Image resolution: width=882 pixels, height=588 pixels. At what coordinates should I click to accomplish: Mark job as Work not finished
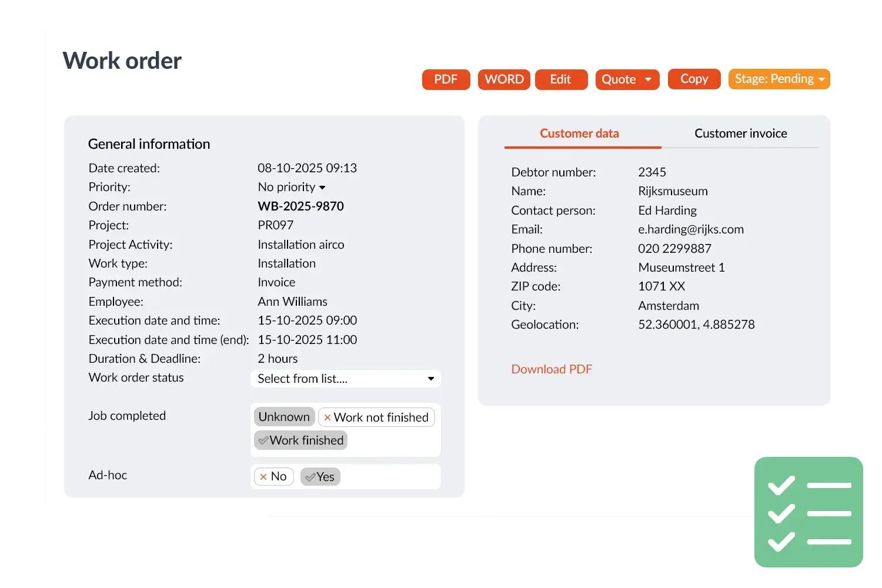(376, 417)
